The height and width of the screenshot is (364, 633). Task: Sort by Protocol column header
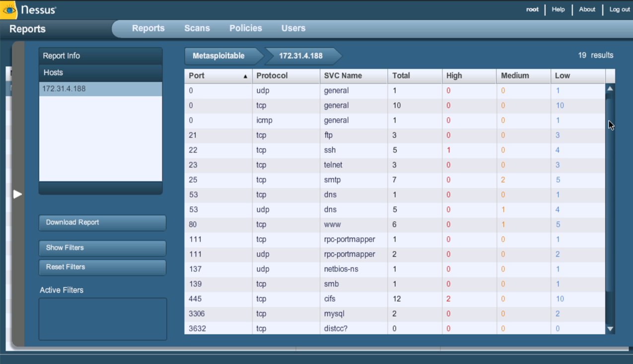286,76
